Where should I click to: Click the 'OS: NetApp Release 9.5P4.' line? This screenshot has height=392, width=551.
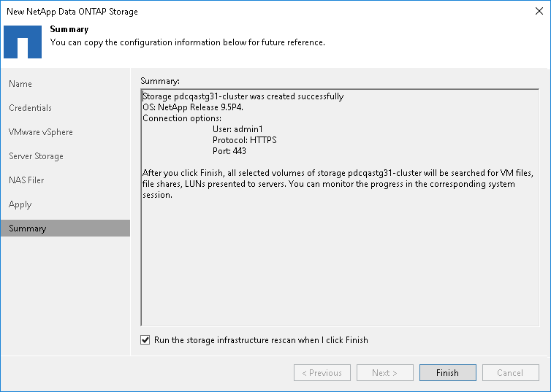point(193,107)
